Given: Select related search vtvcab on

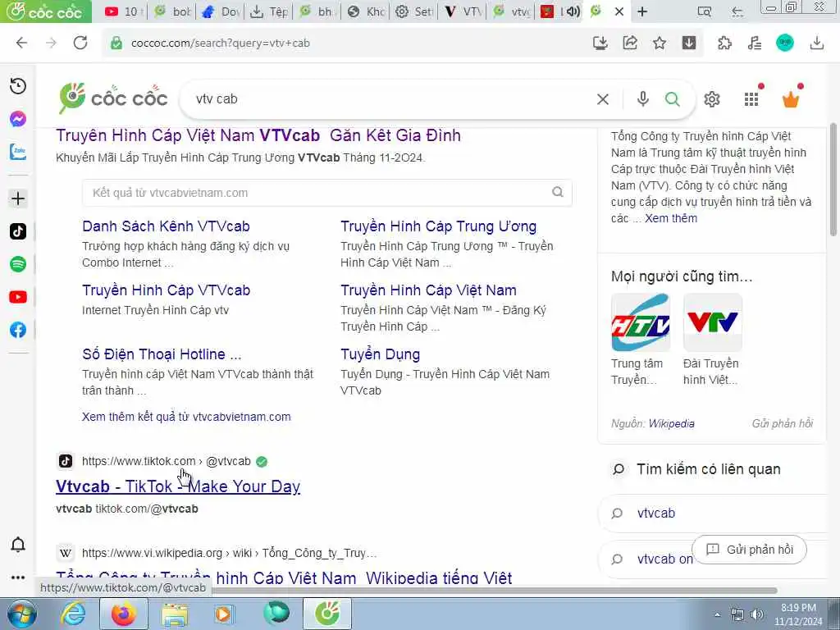Looking at the screenshot, I should coord(664,559).
